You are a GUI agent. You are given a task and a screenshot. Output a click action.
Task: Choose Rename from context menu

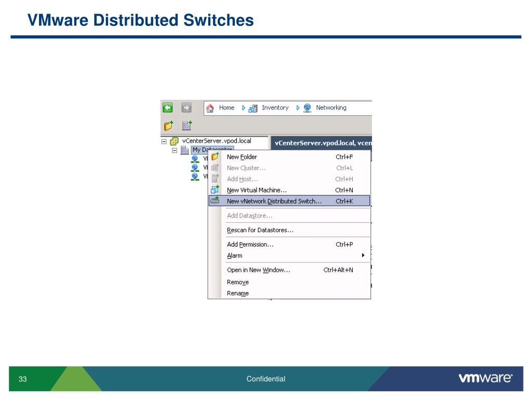[289, 293]
